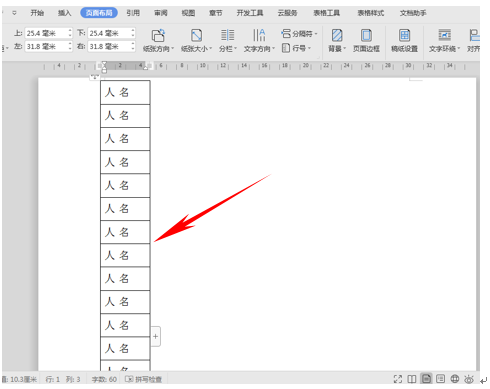
Task: Expand the 文字方向 dropdown arrow
Action: 273,49
